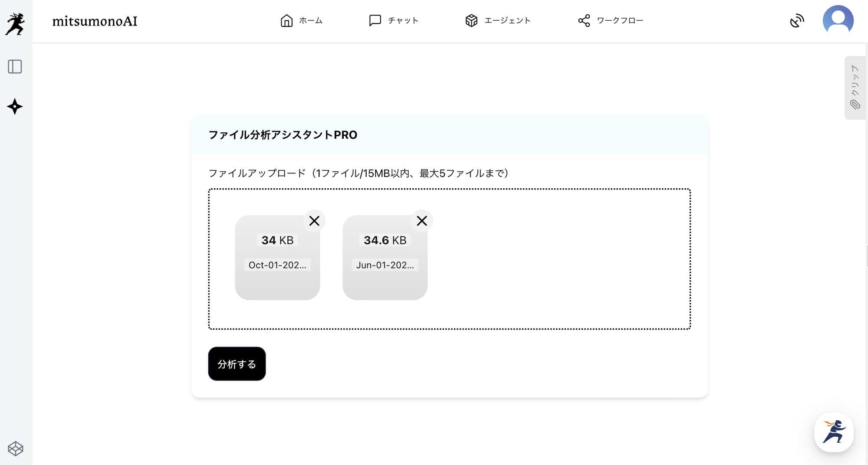Open the エージェント page

(498, 20)
